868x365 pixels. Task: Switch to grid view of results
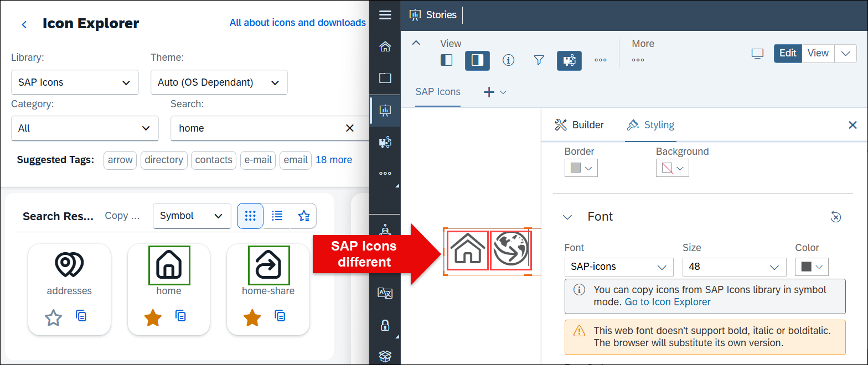point(250,216)
